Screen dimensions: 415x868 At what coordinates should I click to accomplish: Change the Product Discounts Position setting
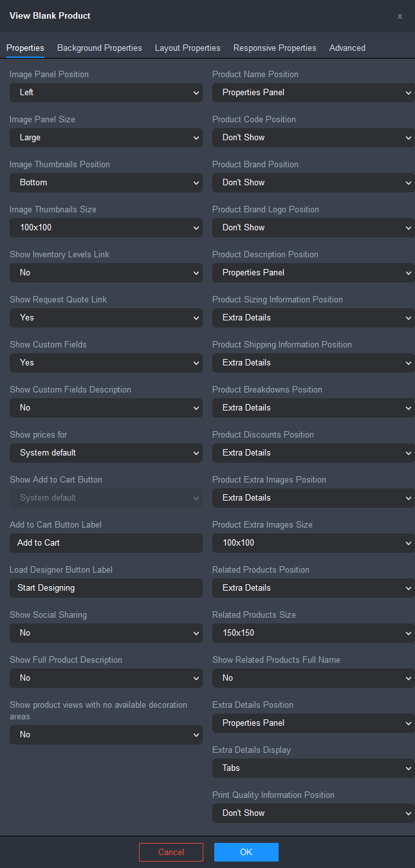313,453
